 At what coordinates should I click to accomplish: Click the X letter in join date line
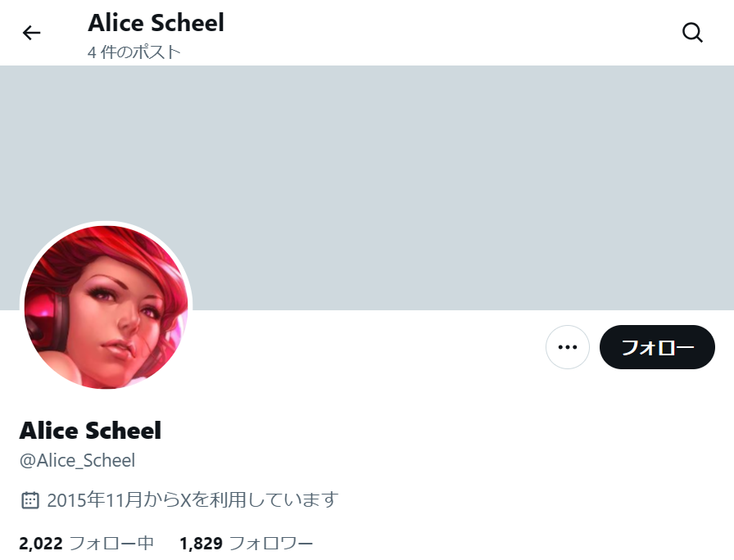(186, 500)
